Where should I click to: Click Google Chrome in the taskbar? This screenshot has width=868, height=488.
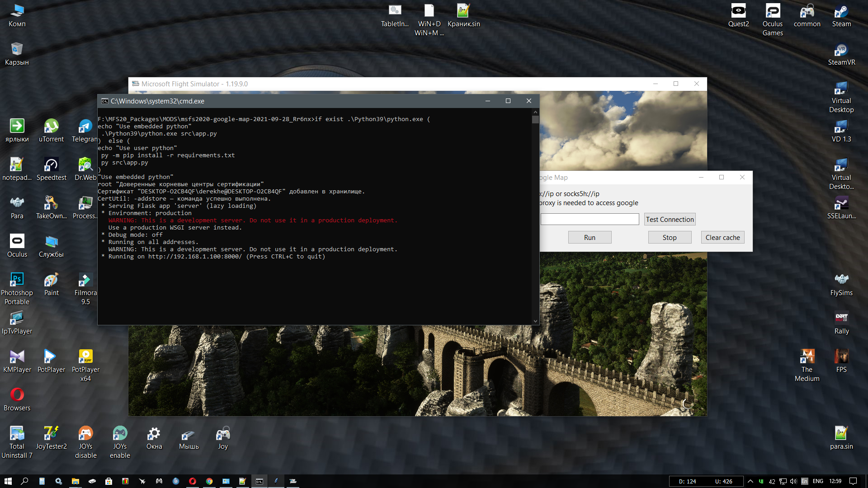click(x=209, y=481)
